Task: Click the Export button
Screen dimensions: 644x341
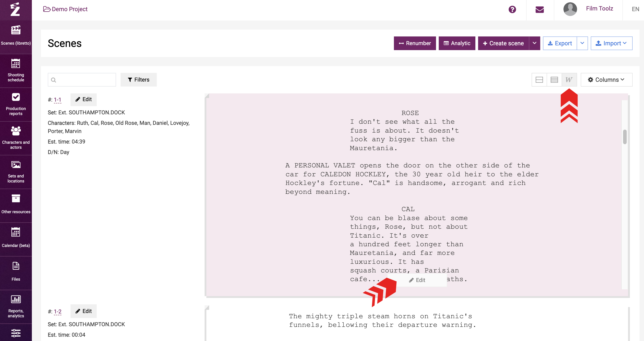Action: pos(560,43)
